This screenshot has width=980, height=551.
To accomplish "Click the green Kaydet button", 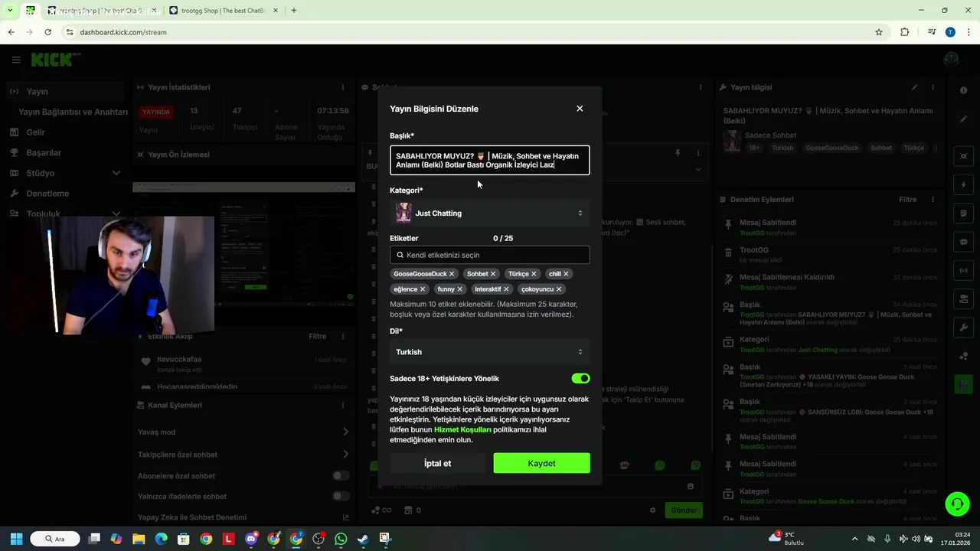I will point(541,463).
